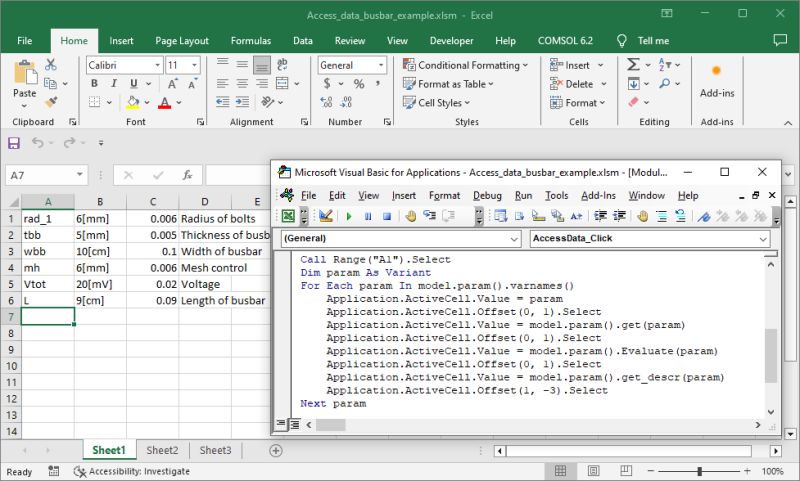Click the Reset stop icon in VBA toolbar
The height and width of the screenshot is (481, 800).
(387, 216)
